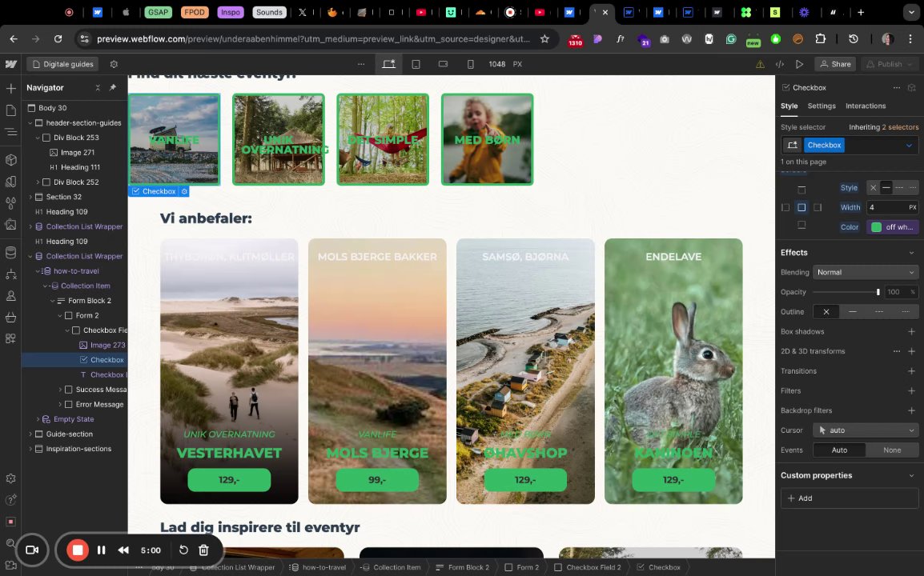This screenshot has width=924, height=576.
Task: Collapse the Custom properties section
Action: pyautogui.click(x=912, y=475)
